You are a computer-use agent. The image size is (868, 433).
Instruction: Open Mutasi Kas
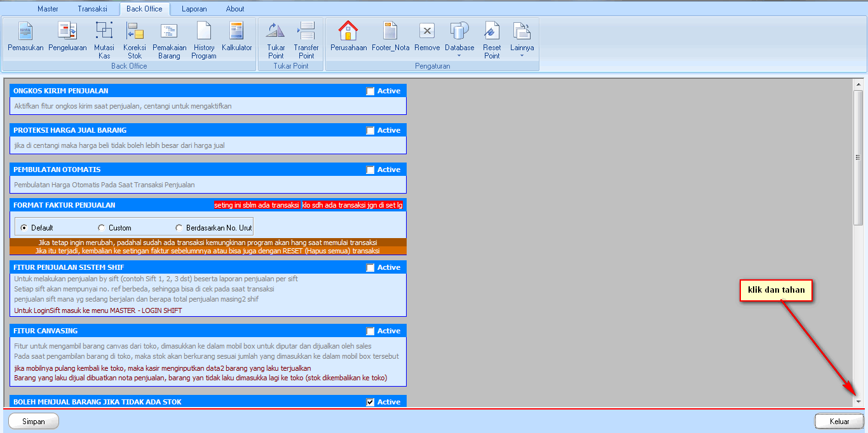point(104,41)
